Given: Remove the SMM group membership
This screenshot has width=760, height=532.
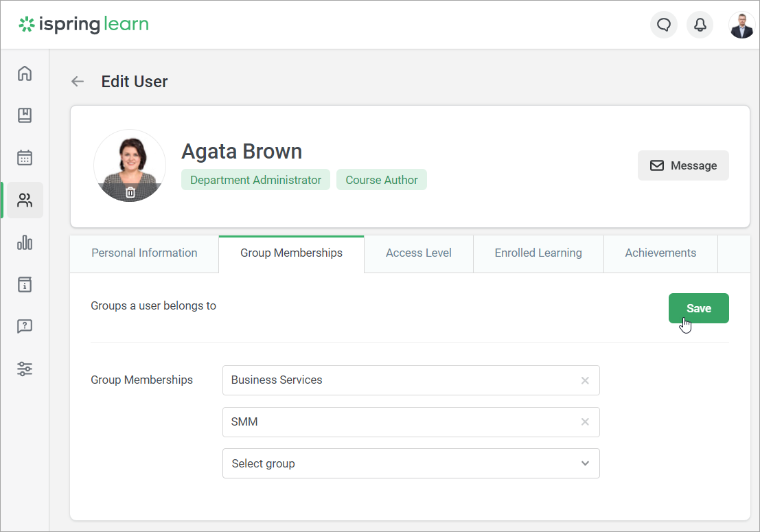Looking at the screenshot, I should [585, 422].
